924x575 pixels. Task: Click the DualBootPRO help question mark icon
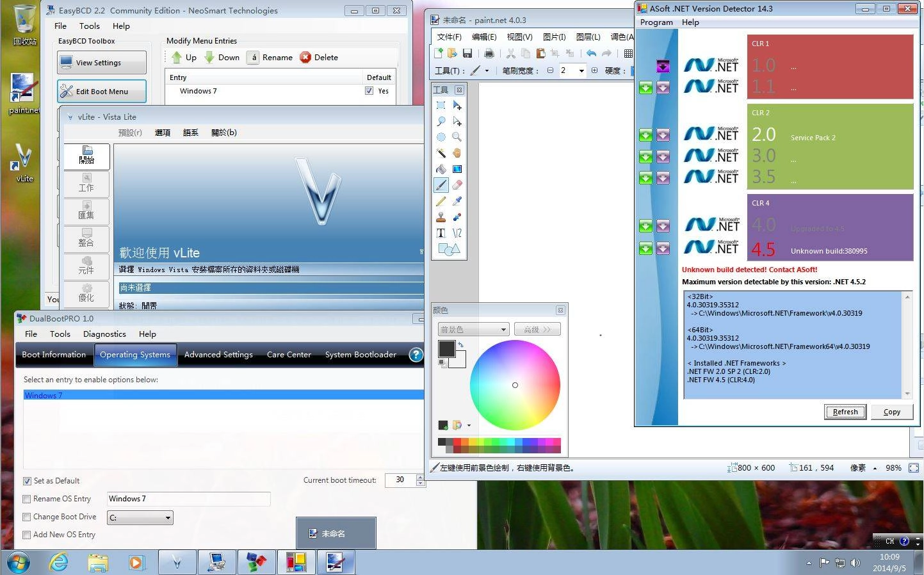point(416,355)
